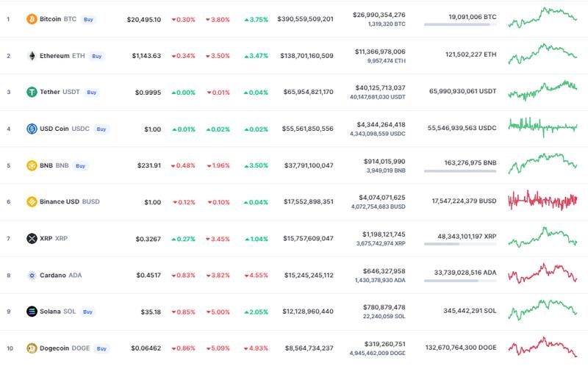Screen dimensions: 588x366
Task: Click the green Tether logo icon
Action: 32,92
